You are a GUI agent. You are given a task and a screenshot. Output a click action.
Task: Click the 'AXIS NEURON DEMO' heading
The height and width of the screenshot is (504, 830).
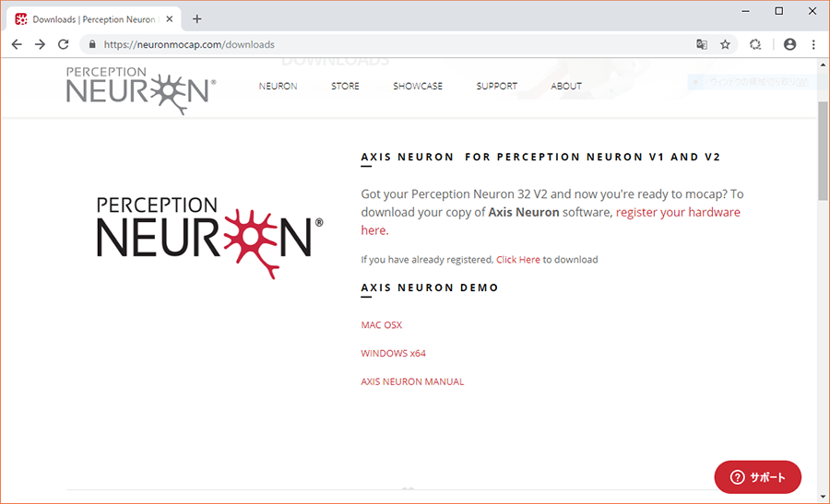click(x=430, y=287)
